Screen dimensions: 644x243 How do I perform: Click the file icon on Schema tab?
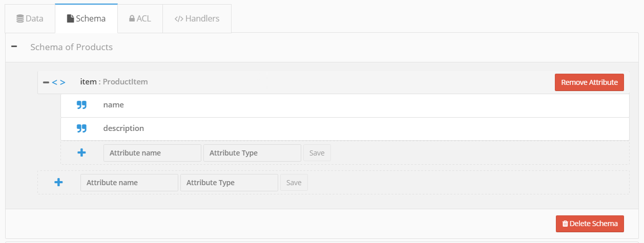tap(71, 19)
